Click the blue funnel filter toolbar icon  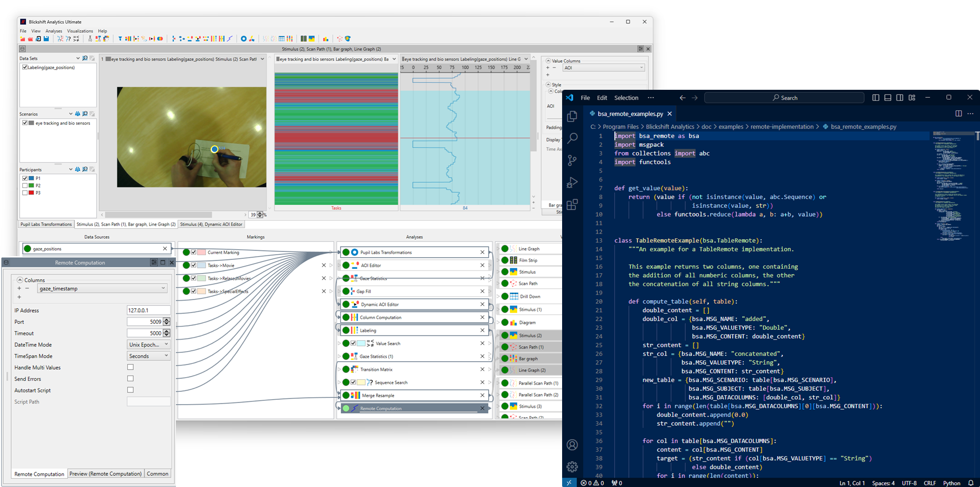120,39
